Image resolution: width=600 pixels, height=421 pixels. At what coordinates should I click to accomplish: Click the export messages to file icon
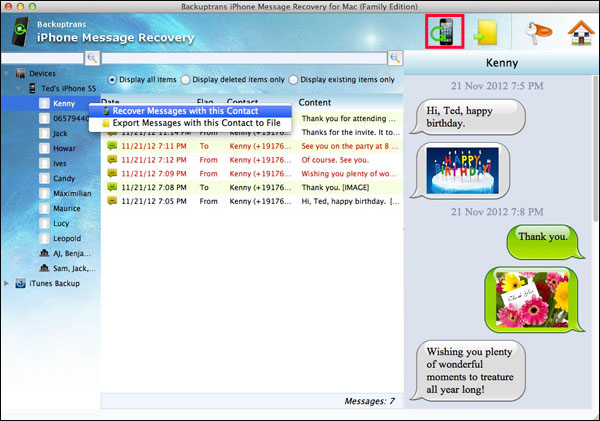[485, 33]
